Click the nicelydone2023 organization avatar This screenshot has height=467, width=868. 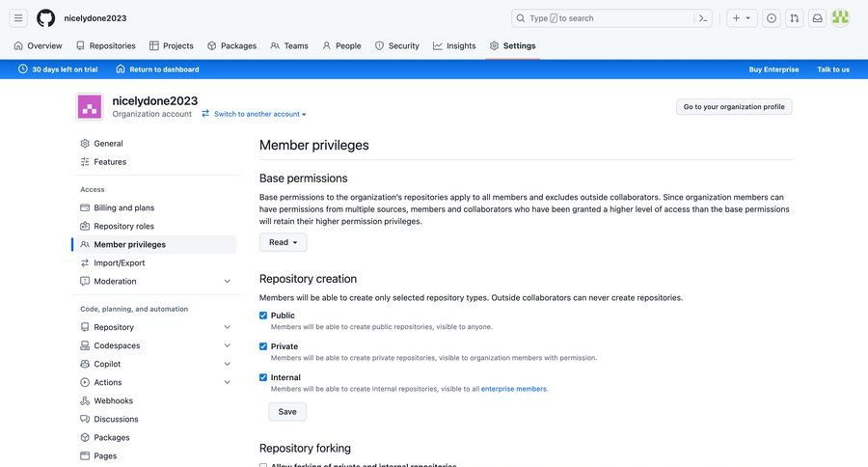pyautogui.click(x=89, y=107)
